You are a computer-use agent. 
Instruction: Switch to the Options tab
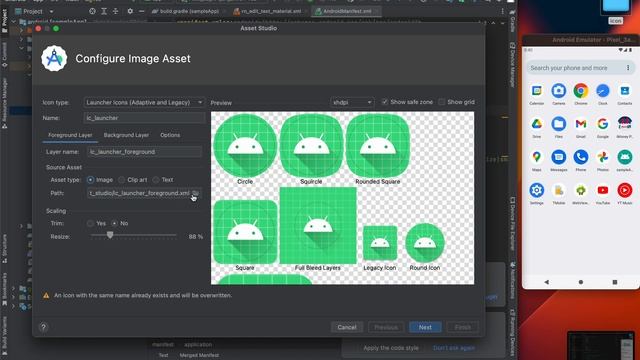point(170,135)
